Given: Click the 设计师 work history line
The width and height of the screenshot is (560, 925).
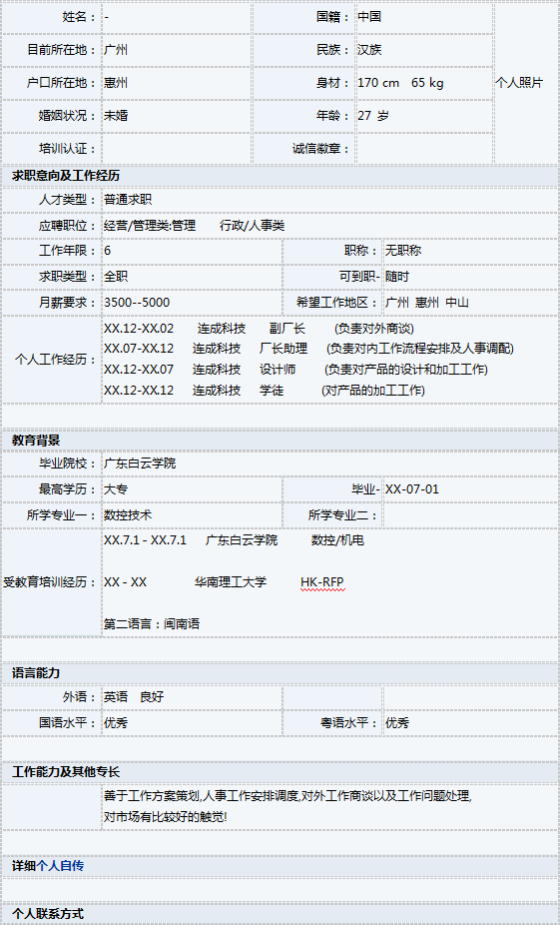Looking at the screenshot, I should [x=295, y=370].
